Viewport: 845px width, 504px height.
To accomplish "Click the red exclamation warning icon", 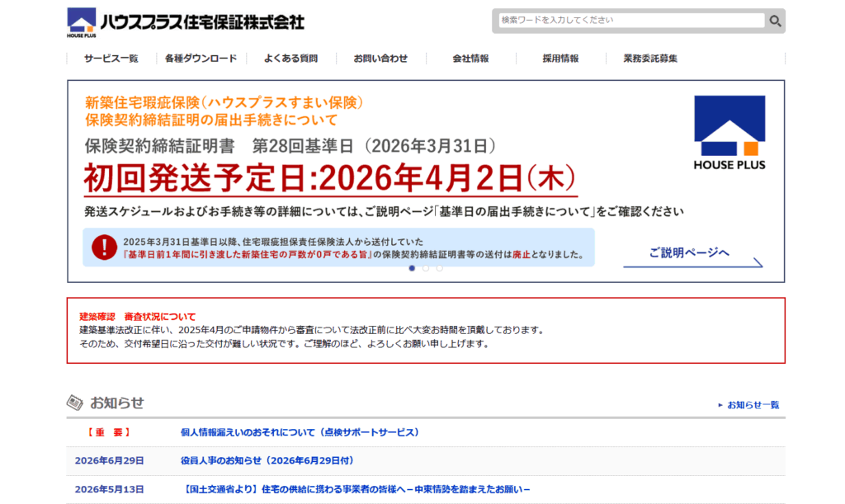I will 104,247.
